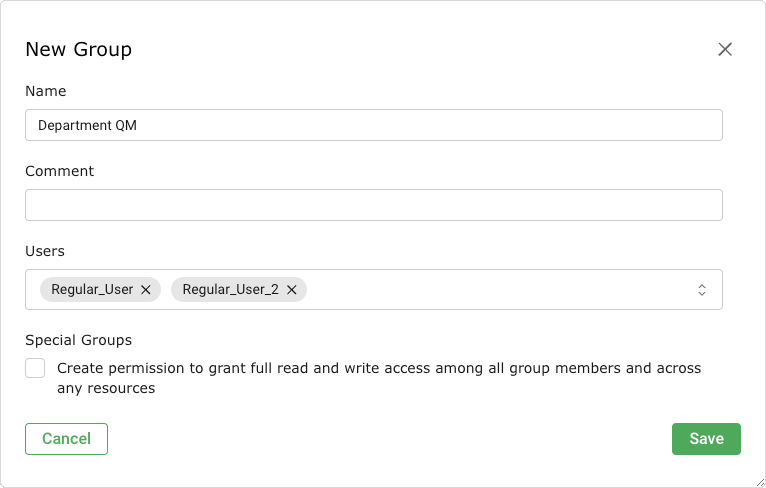Screen dimensions: 766x488
Task: Click the Name field containing Department QM
Action: (x=373, y=125)
